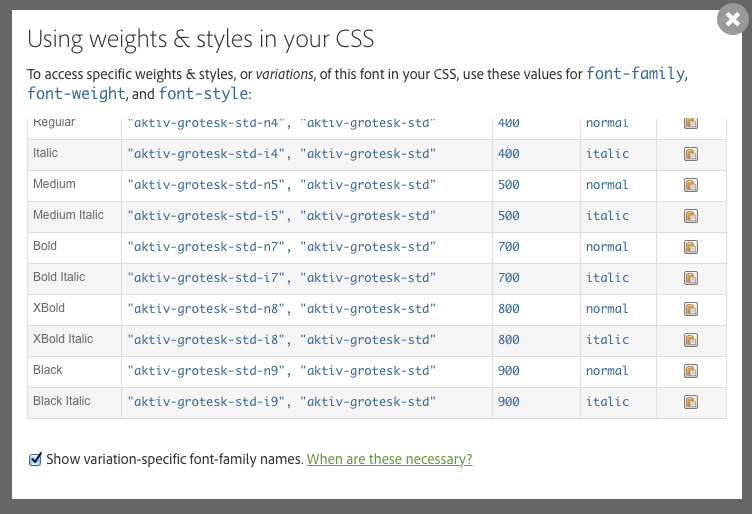Click 'normal' style in the XBold row
This screenshot has width=752, height=514.
point(607,309)
